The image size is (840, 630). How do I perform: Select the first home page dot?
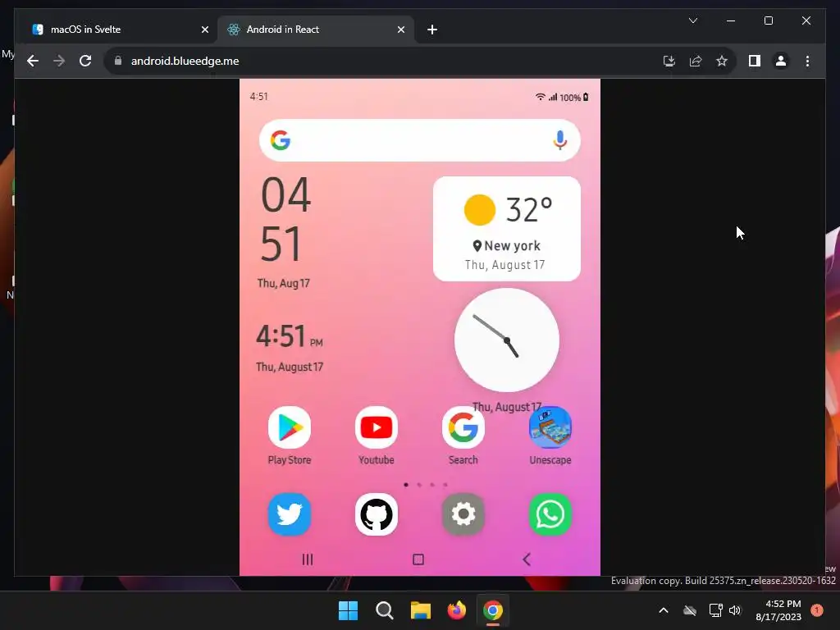pyautogui.click(x=406, y=485)
